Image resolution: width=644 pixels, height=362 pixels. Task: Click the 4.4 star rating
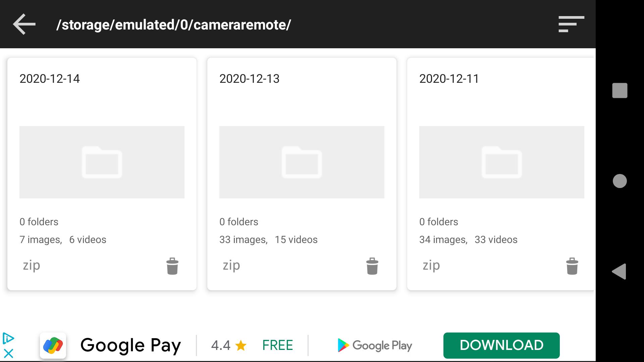229,345
